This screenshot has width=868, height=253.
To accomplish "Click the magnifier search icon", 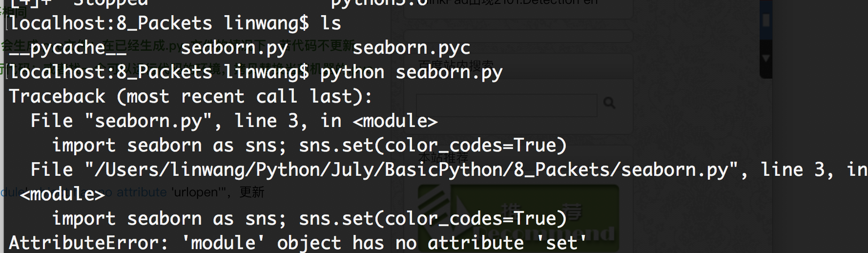I will (x=609, y=103).
